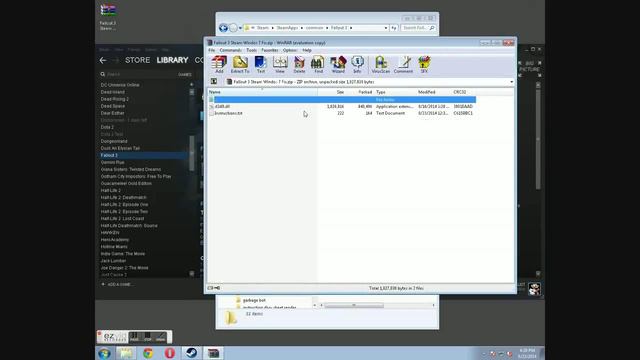The height and width of the screenshot is (360, 640).
Task: Expand the archive path dropdown arrow
Action: click(x=511, y=82)
